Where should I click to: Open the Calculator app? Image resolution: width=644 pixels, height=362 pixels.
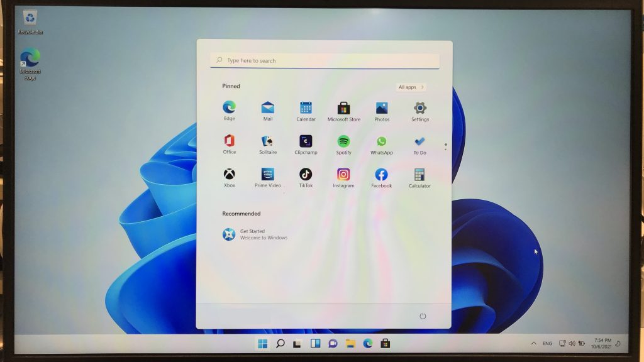419,178
